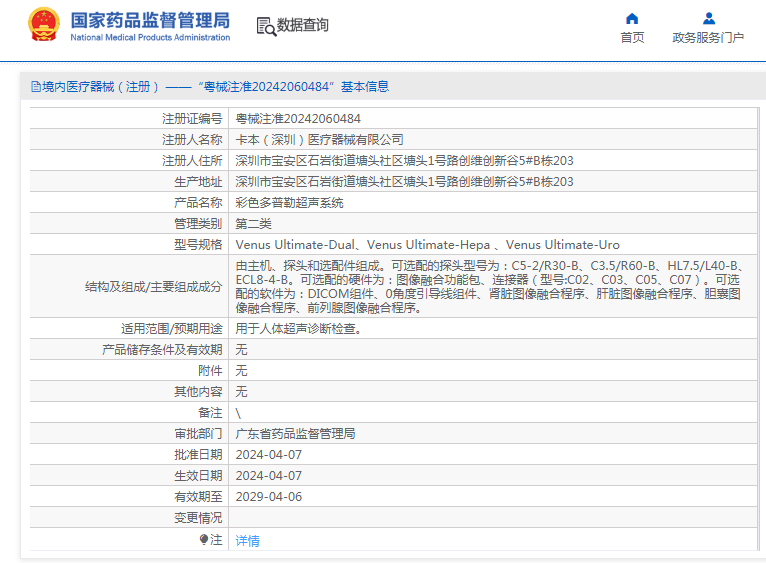Click the 审批部门 row label
This screenshot has width=766, height=563.
[198, 434]
